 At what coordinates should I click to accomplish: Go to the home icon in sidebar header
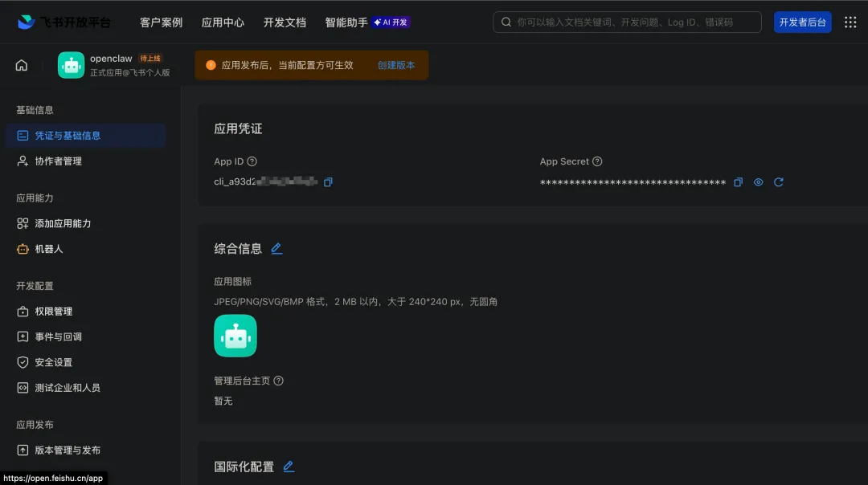pyautogui.click(x=22, y=65)
